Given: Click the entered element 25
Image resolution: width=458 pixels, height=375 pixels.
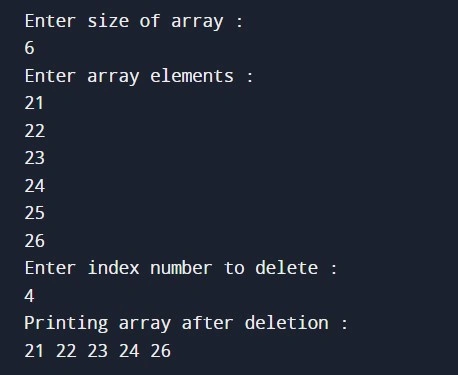Looking at the screenshot, I should (x=34, y=213).
